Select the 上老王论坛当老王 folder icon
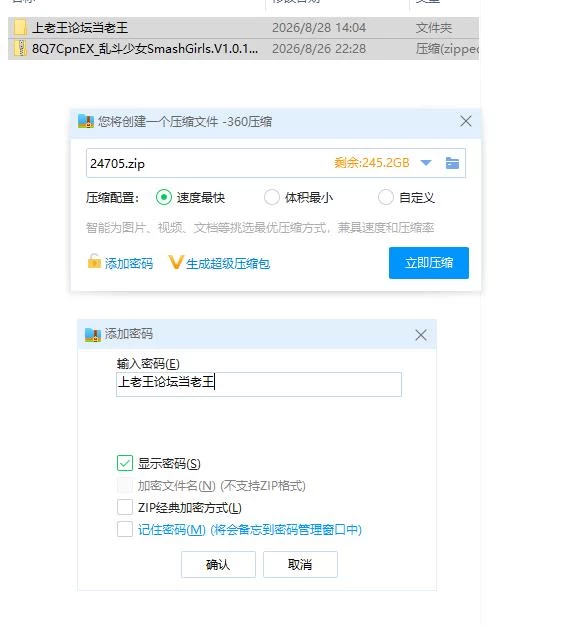Viewport: 582px width, 626px height. (x=20, y=28)
